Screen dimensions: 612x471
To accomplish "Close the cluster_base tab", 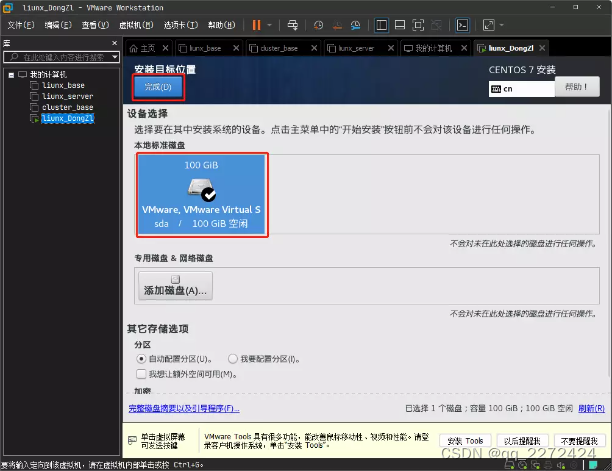I will coord(314,48).
